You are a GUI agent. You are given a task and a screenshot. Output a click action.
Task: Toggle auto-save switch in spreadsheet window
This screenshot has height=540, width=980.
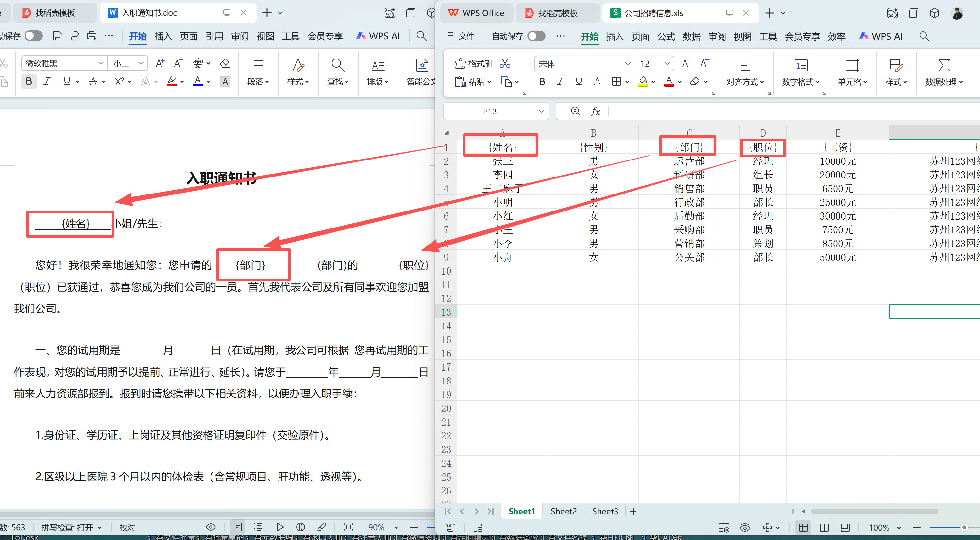(536, 36)
